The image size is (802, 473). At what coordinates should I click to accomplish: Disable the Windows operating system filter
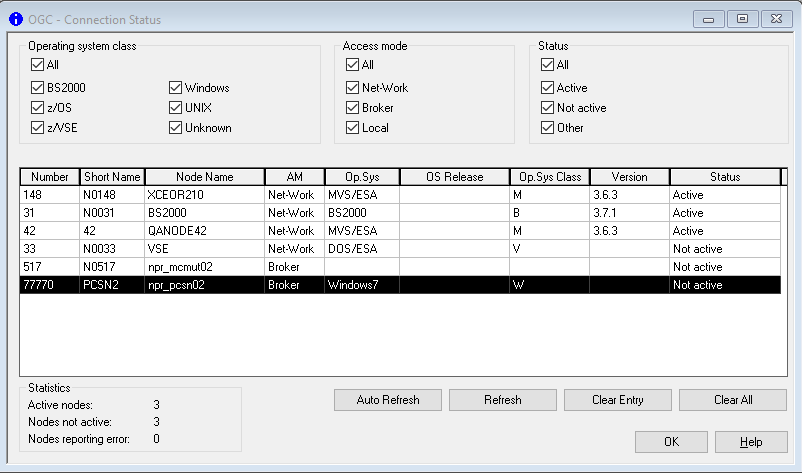click(x=176, y=88)
